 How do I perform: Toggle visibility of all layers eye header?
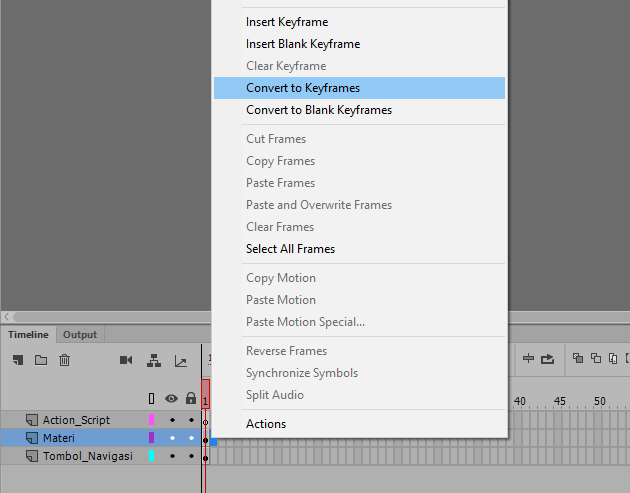[171, 399]
